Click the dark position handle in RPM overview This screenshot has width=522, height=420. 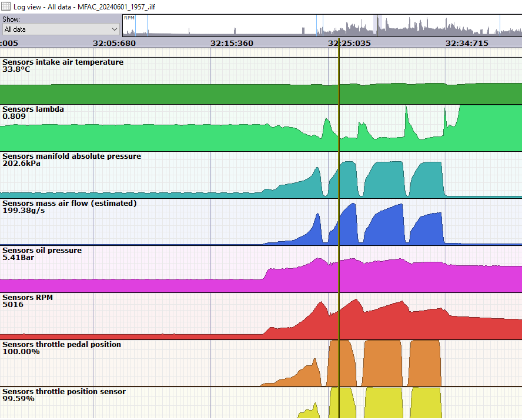377,25
